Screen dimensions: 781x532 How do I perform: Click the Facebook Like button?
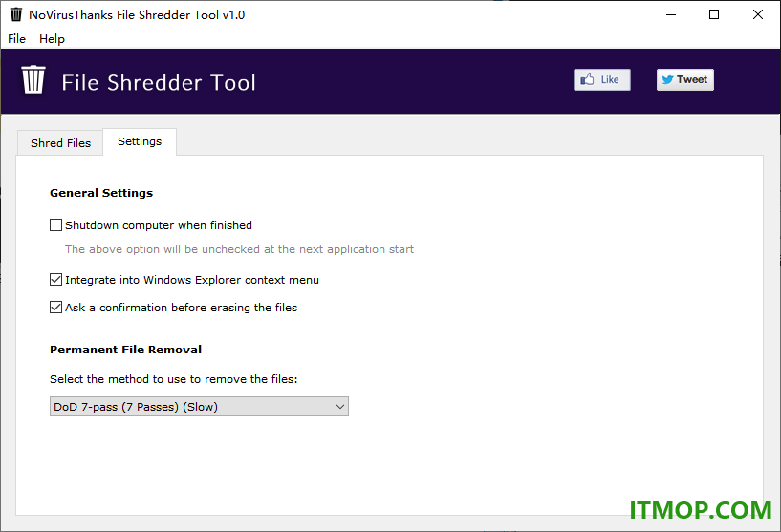point(601,79)
